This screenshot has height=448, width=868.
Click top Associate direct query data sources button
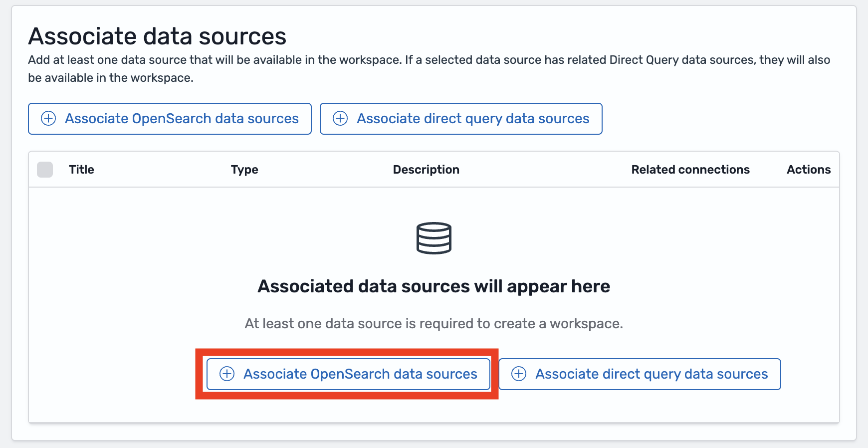pyautogui.click(x=461, y=119)
